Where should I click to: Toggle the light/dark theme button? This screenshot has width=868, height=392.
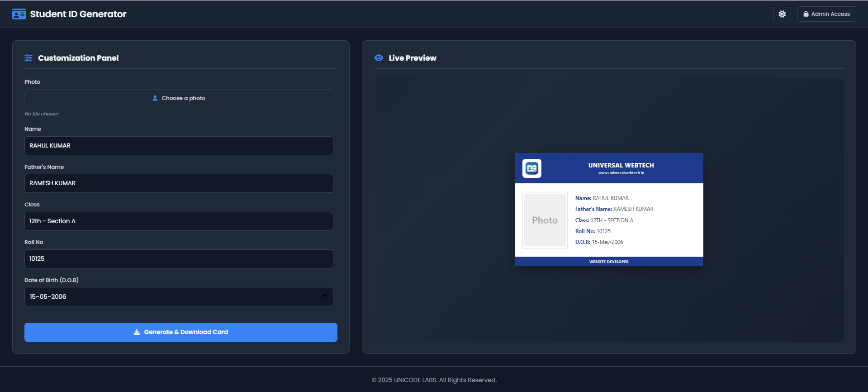pos(782,14)
